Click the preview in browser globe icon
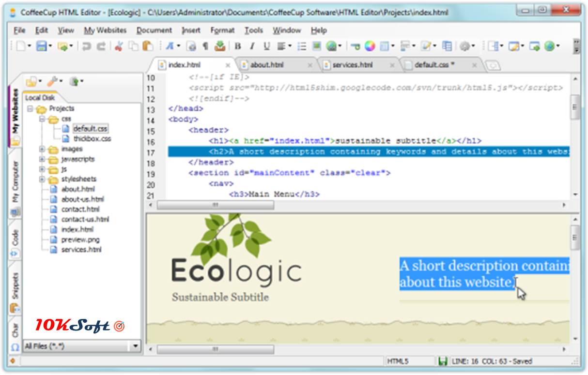Screen dimensions: 588x375 (x=549, y=46)
